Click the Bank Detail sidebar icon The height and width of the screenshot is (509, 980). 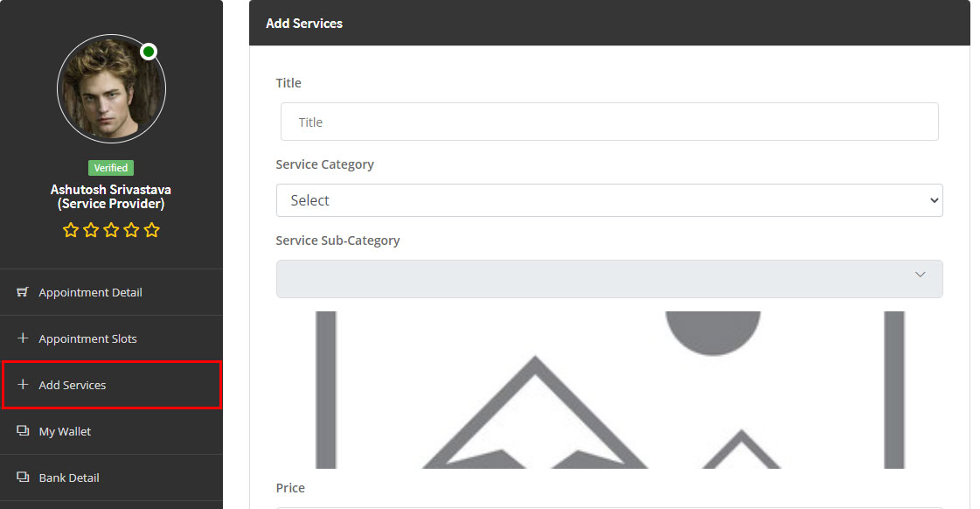pos(23,478)
